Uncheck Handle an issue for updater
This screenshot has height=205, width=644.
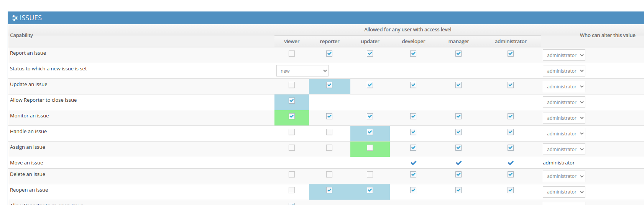coord(370,132)
